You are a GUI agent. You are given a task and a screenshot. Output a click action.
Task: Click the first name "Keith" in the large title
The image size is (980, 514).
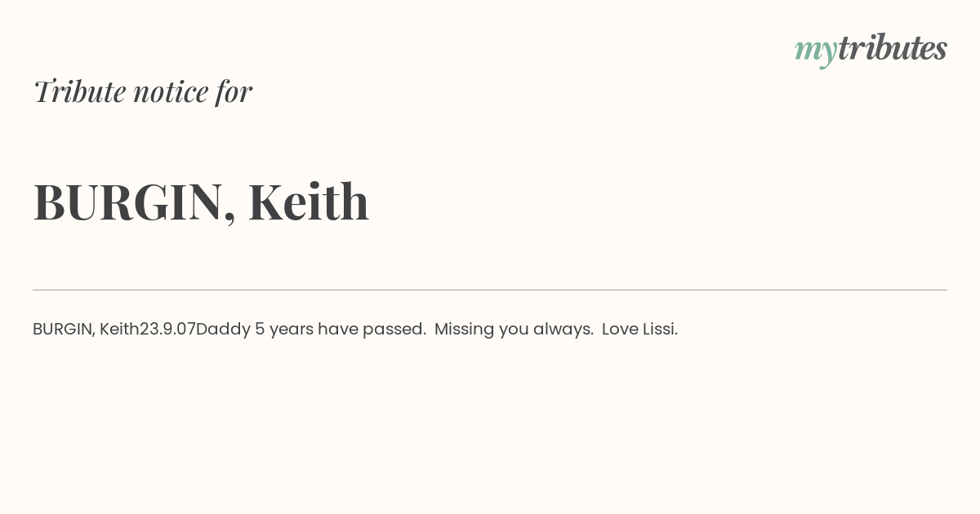[x=309, y=201]
